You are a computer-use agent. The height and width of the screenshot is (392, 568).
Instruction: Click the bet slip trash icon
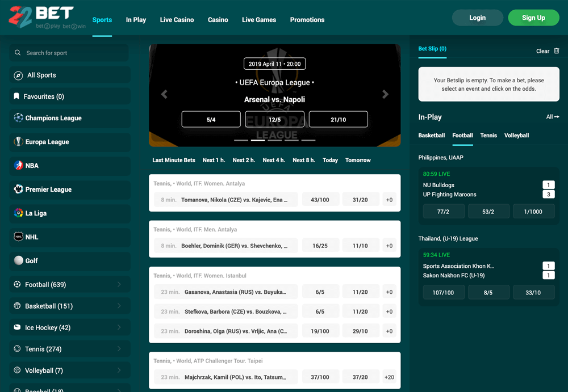(x=557, y=50)
